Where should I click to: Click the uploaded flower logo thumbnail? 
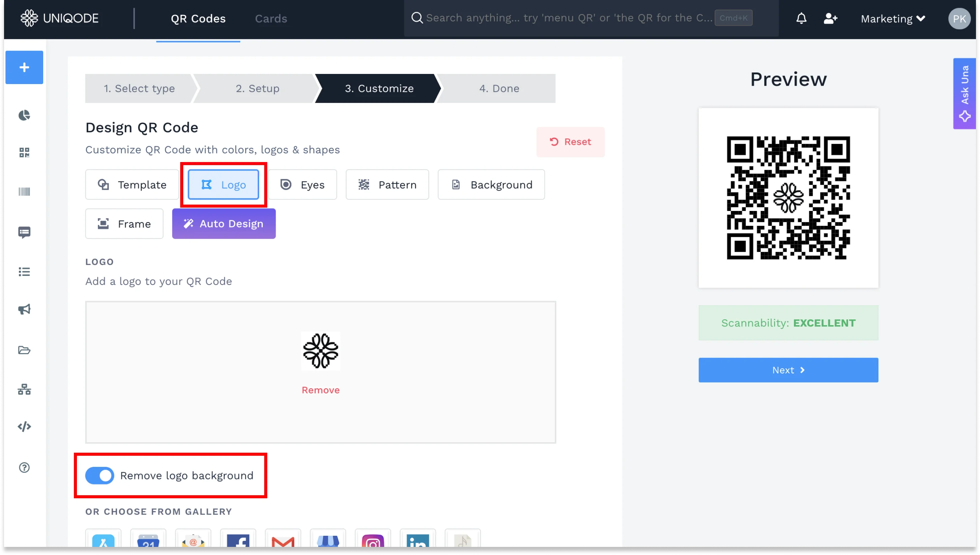tap(321, 351)
